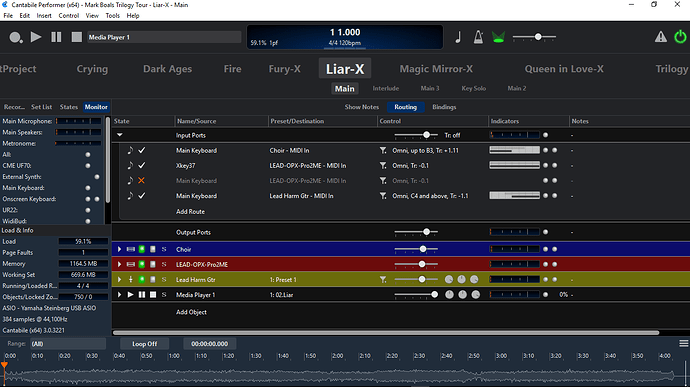Click the MIDI note icon on Xkey37 route

130,166
